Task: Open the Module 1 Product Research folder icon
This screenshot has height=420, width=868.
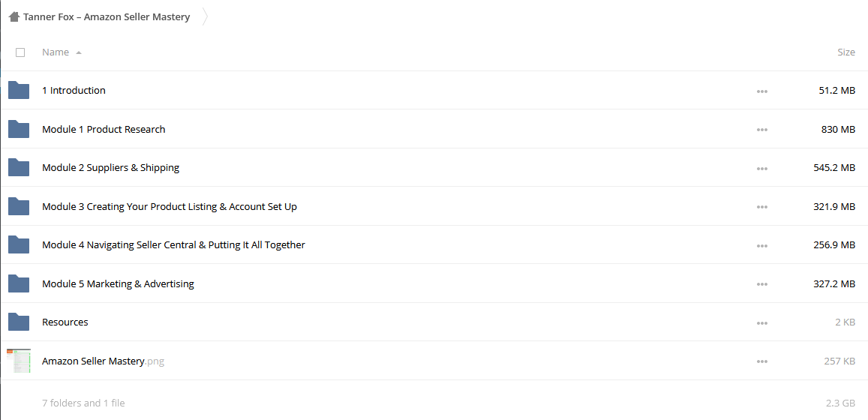Action: pos(19,129)
